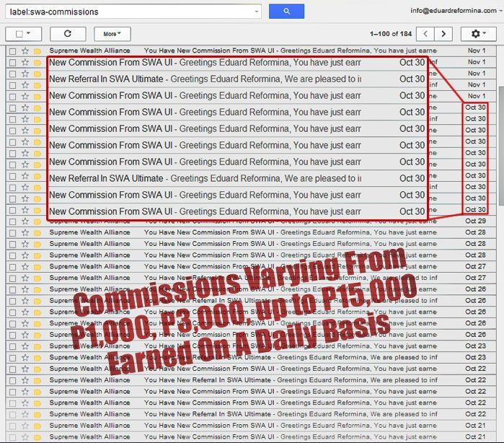Check the topmost Nov 1 email checkbox
Image resolution: width=504 pixels, height=443 pixels.
pos(12,51)
